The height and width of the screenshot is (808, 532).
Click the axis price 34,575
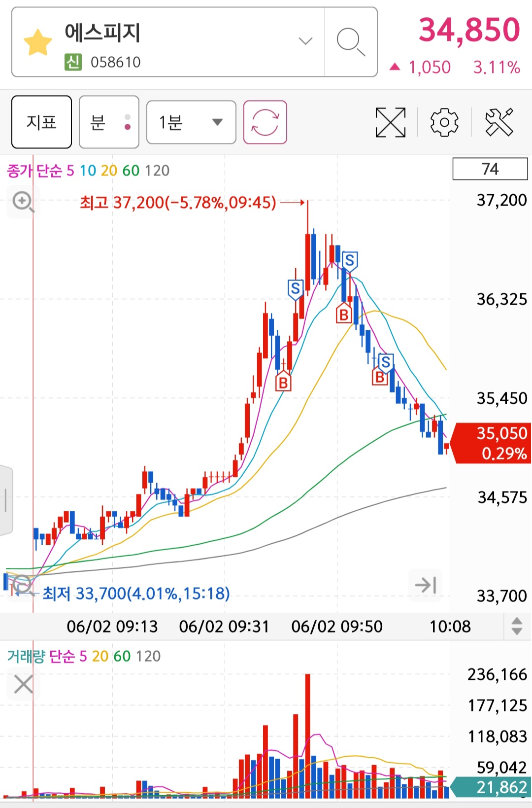point(502,497)
